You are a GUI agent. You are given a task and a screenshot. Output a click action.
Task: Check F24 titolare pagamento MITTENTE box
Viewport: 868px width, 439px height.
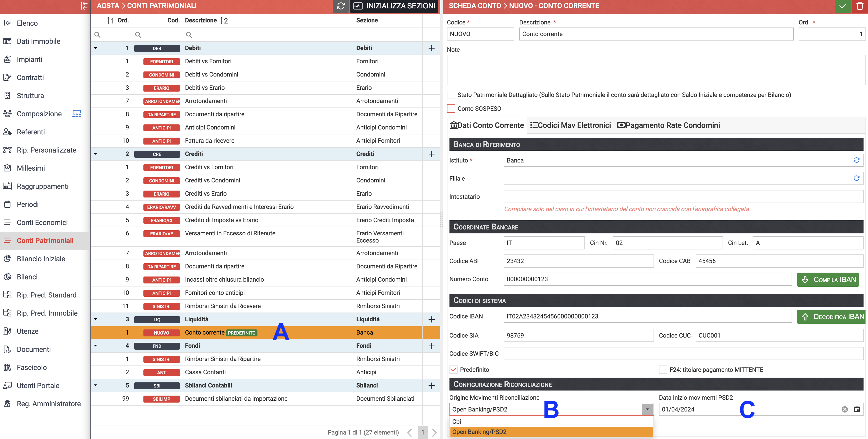coord(663,370)
